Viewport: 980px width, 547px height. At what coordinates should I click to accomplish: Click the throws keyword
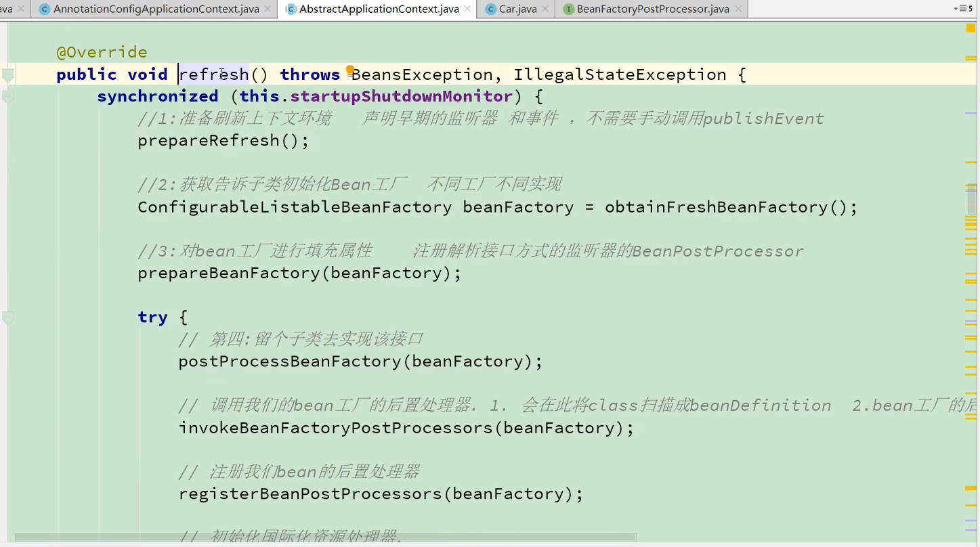[310, 74]
